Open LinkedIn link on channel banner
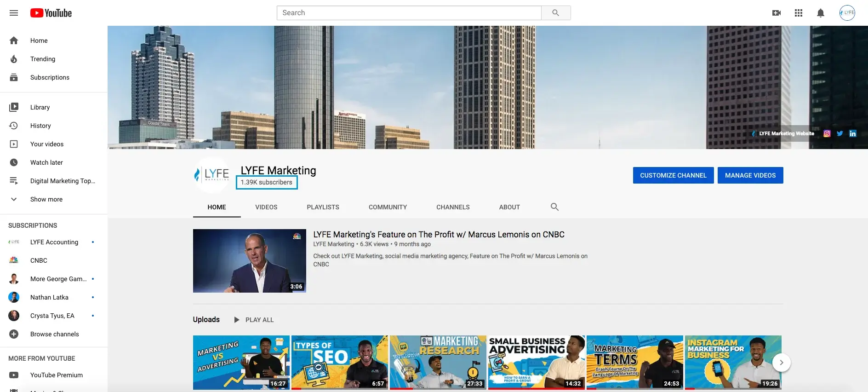Screen dimensions: 868x392 pos(852,133)
